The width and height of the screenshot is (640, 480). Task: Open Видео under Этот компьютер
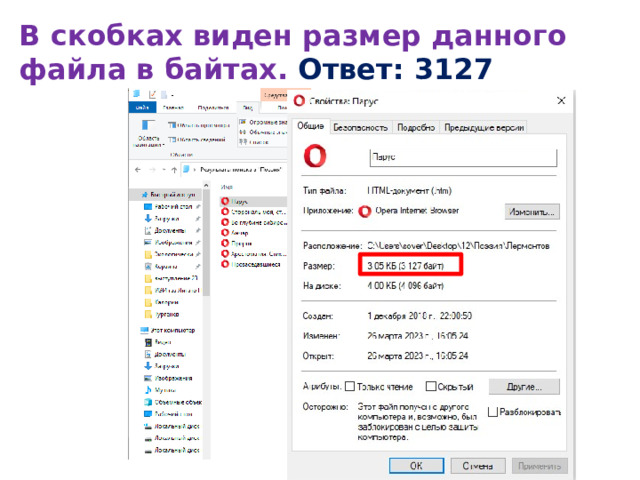click(158, 342)
